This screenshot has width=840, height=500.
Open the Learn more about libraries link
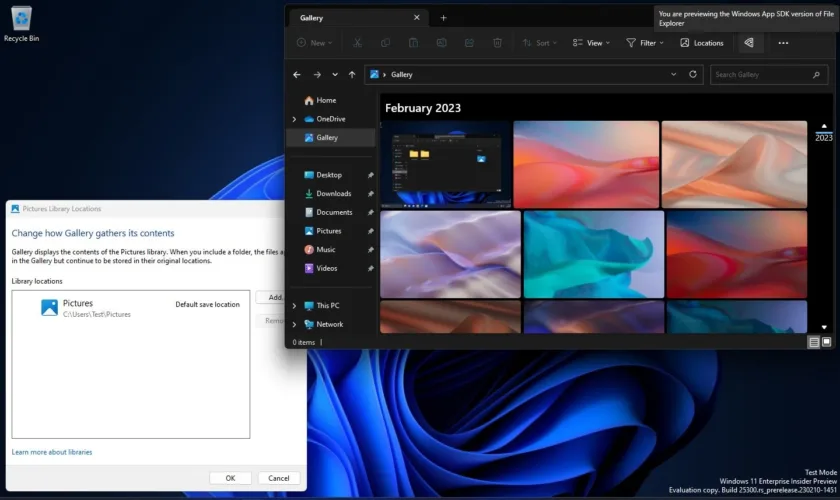[x=52, y=452]
